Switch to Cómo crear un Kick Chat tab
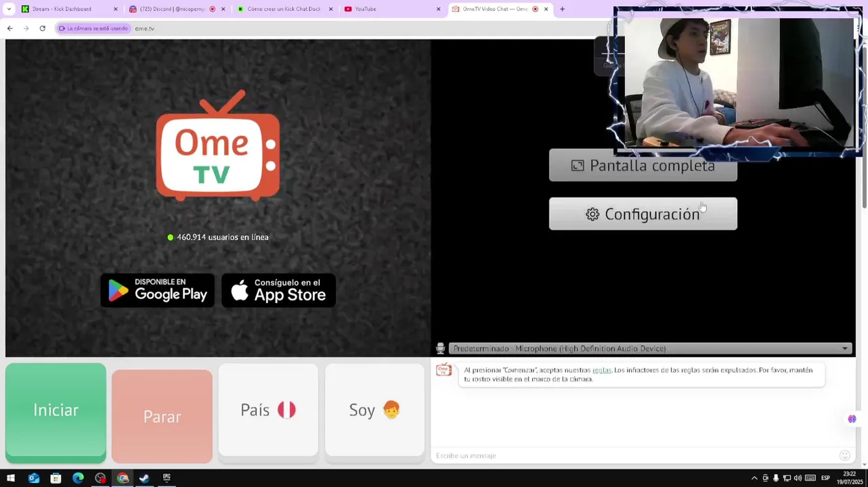The width and height of the screenshot is (868, 487). [x=283, y=9]
